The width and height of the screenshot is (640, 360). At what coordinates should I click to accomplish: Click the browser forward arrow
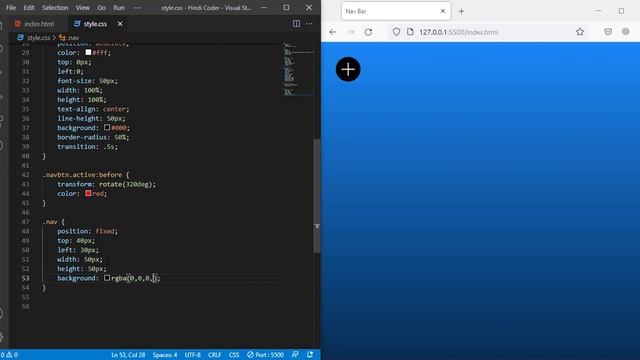click(x=350, y=32)
